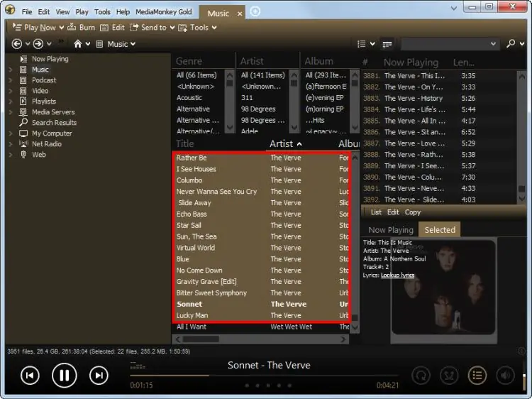Toggle shuffle mode in player bar

tap(449, 376)
